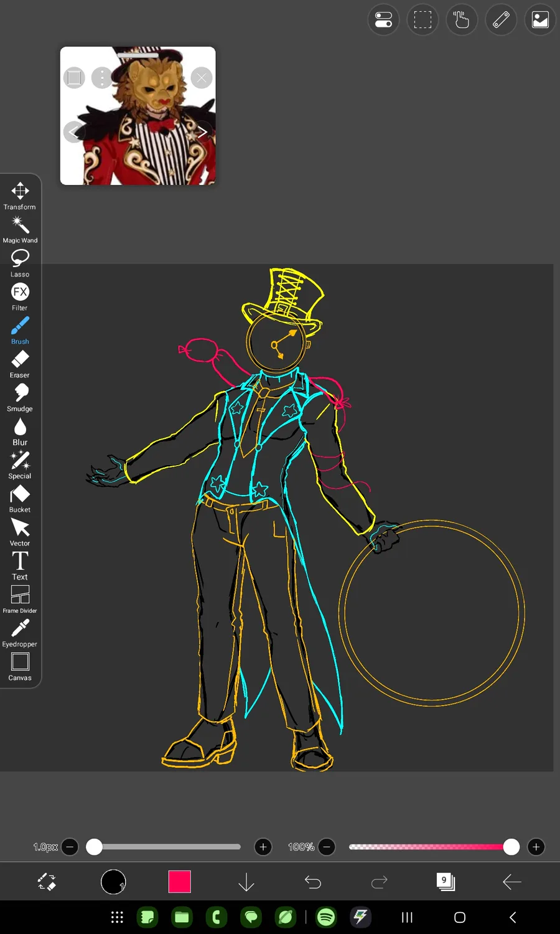Image resolution: width=560 pixels, height=934 pixels.
Task: Open recent apps navigation button
Action: click(407, 917)
